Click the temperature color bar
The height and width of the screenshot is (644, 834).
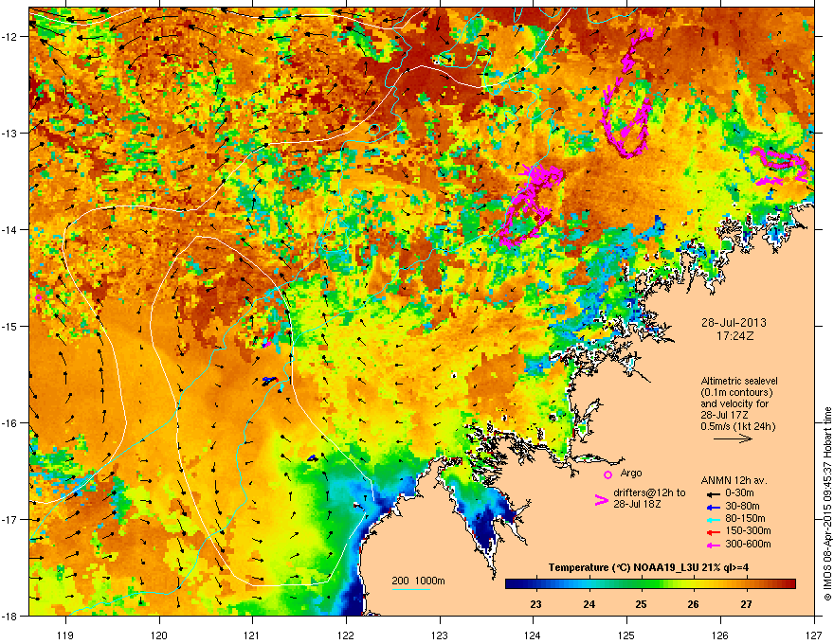(650, 584)
